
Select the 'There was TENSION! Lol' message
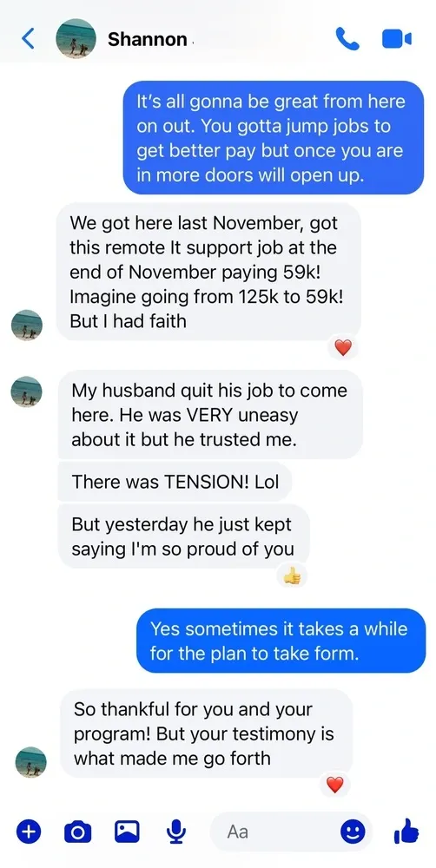pos(175,482)
